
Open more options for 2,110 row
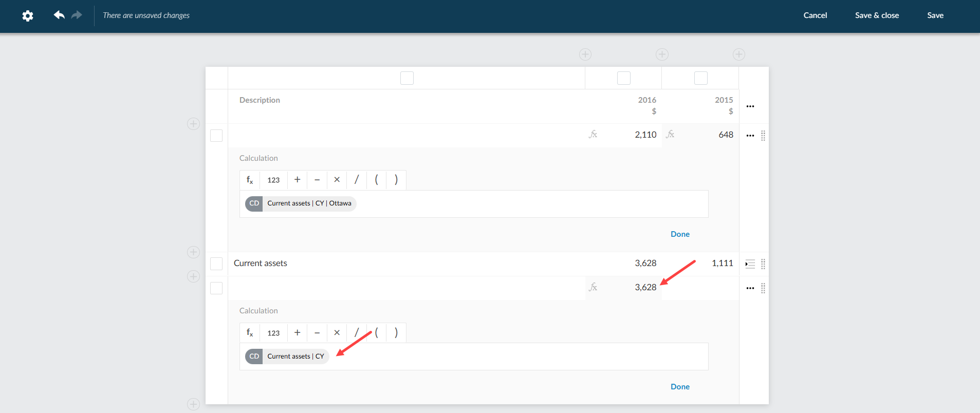coord(750,136)
